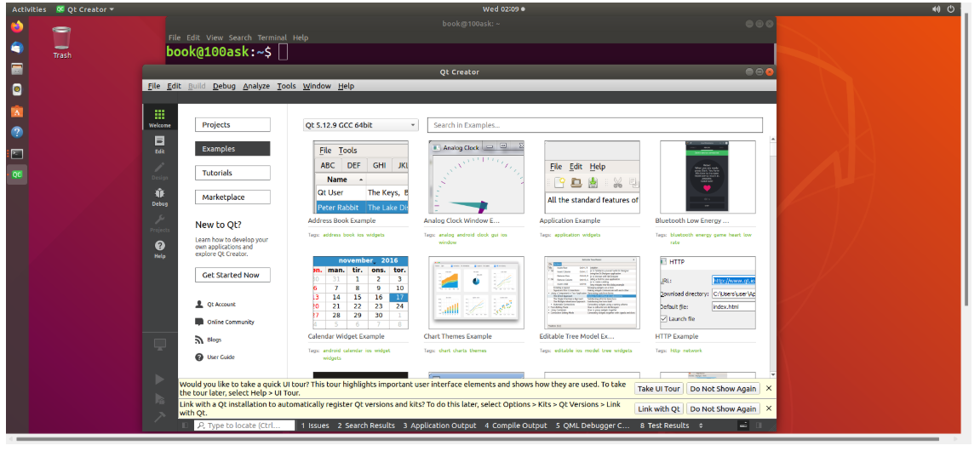Open the Analog Clock Window Example thumbnail
The height and width of the screenshot is (451, 980).
coord(476,177)
